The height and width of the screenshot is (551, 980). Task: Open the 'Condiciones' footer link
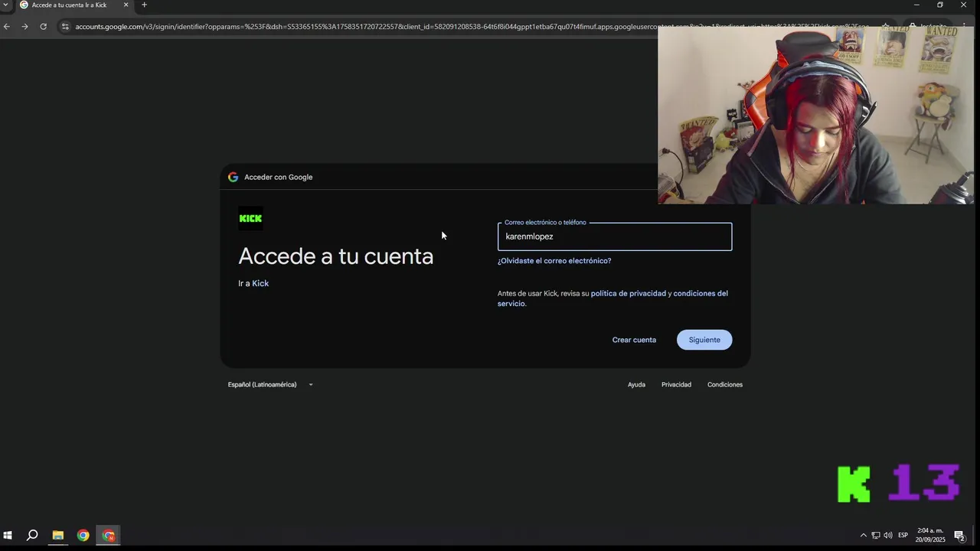[x=725, y=384]
